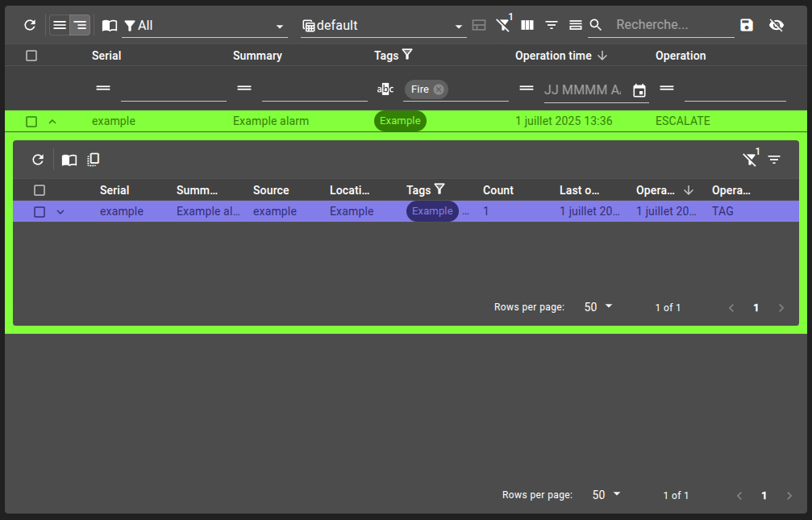
Task: Click 1 juillet 2025 13:36 cell
Action: pyautogui.click(x=564, y=121)
